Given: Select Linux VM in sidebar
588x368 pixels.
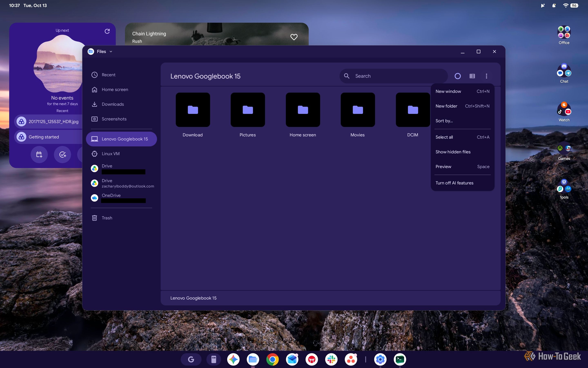Looking at the screenshot, I should (x=121, y=154).
